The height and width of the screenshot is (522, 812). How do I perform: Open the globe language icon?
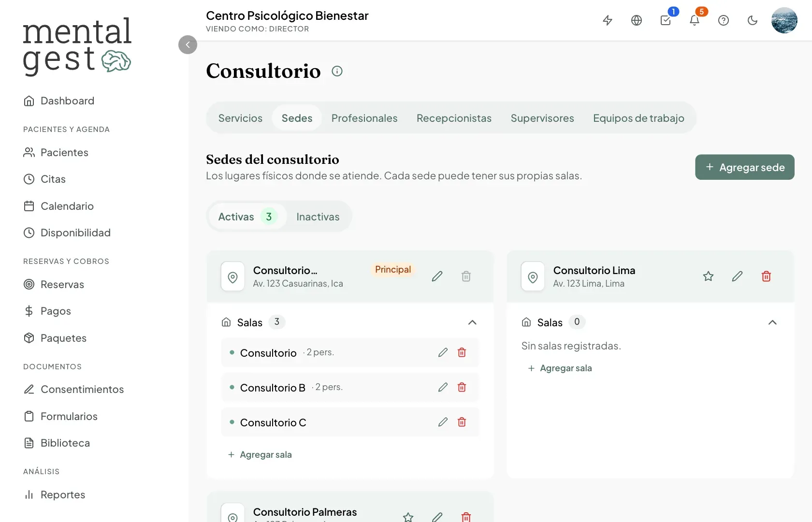pyautogui.click(x=637, y=20)
